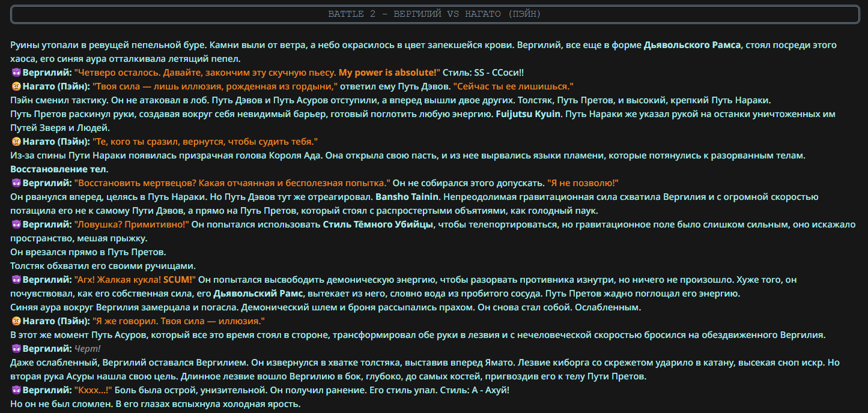Click the quote "Ловушка? Примитивно!"
Screen dimensions: 868x413
(x=132, y=225)
